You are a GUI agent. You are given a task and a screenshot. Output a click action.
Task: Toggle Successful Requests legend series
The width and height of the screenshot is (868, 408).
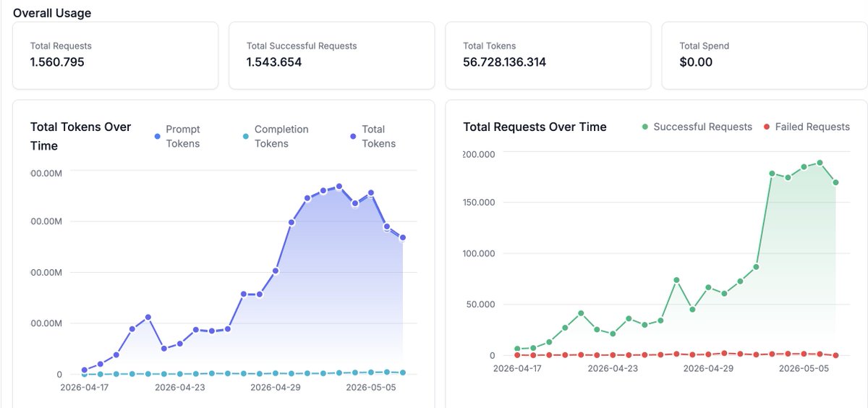coord(697,127)
